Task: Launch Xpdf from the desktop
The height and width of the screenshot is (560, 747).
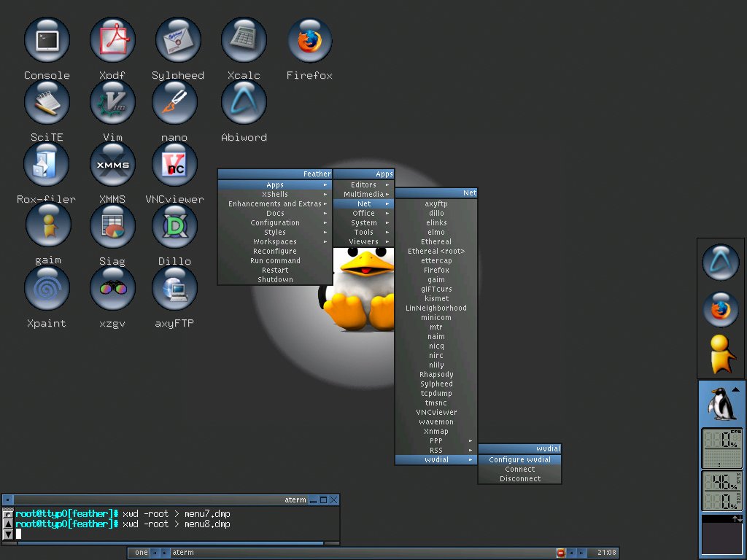Action: [112, 40]
